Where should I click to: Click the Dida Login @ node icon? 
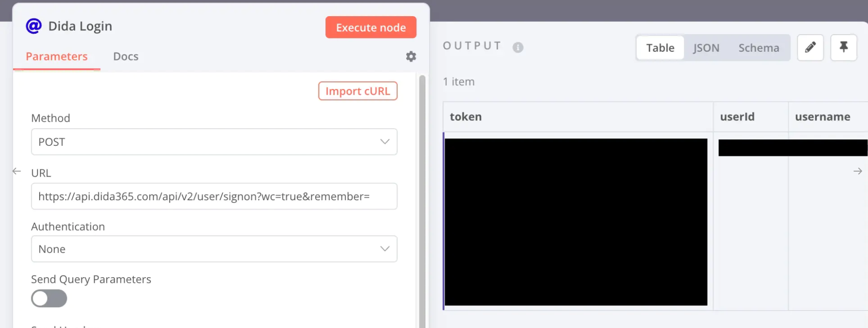coord(34,26)
